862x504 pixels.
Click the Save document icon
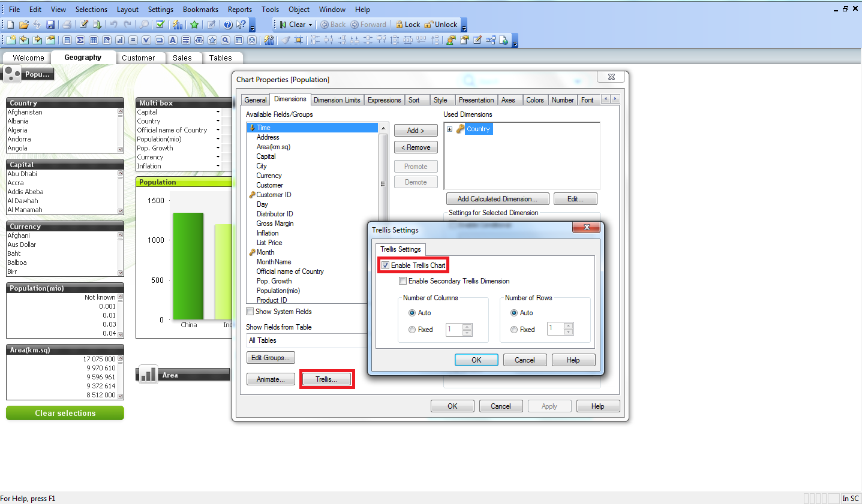50,25
